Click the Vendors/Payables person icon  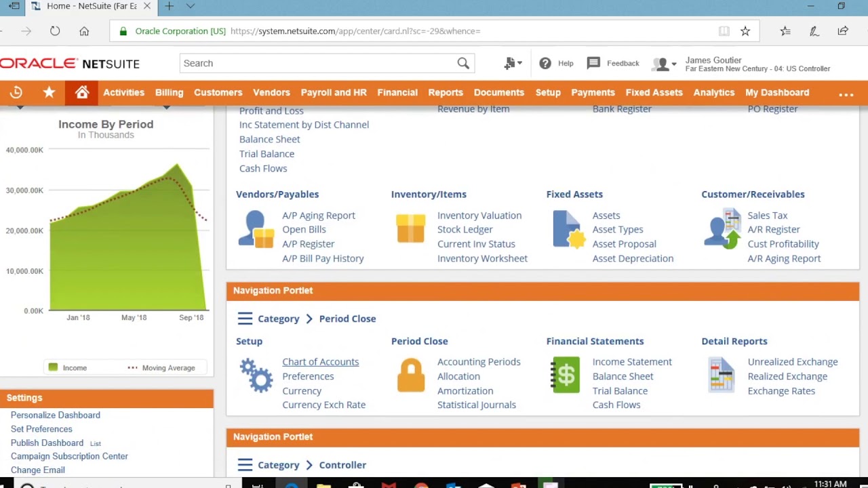[x=256, y=229]
